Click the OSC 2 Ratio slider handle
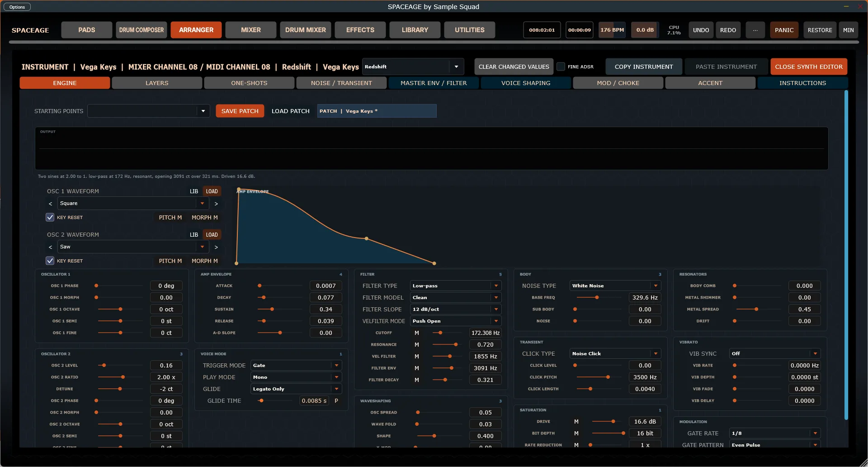The image size is (868, 467). tap(123, 377)
